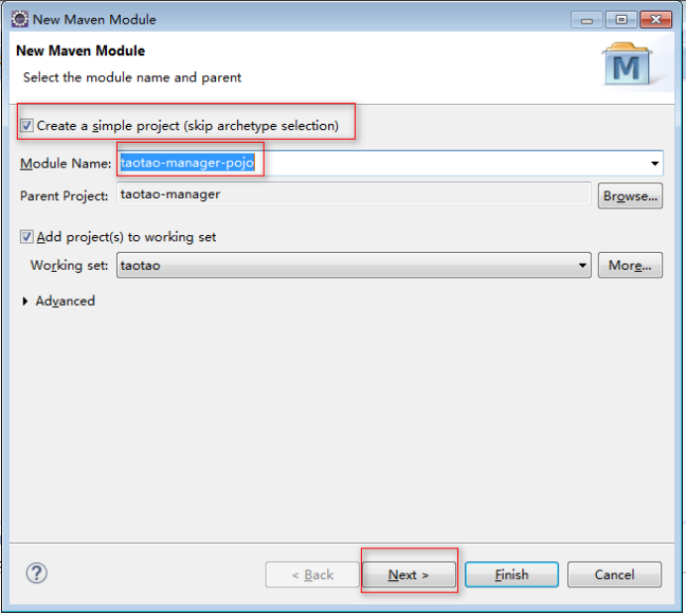This screenshot has width=686, height=616.
Task: Open the Module Name dropdown arrow
Action: pyautogui.click(x=654, y=164)
